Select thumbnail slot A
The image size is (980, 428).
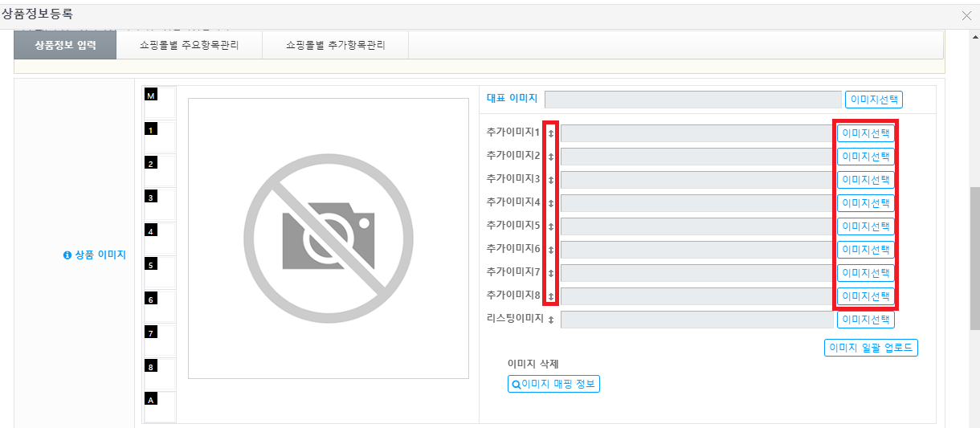(x=159, y=406)
